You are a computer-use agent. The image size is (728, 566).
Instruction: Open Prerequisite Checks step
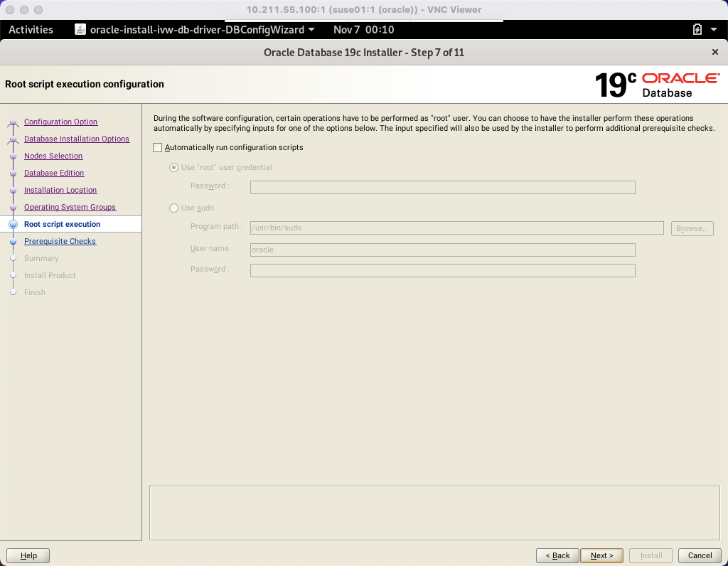(x=60, y=242)
